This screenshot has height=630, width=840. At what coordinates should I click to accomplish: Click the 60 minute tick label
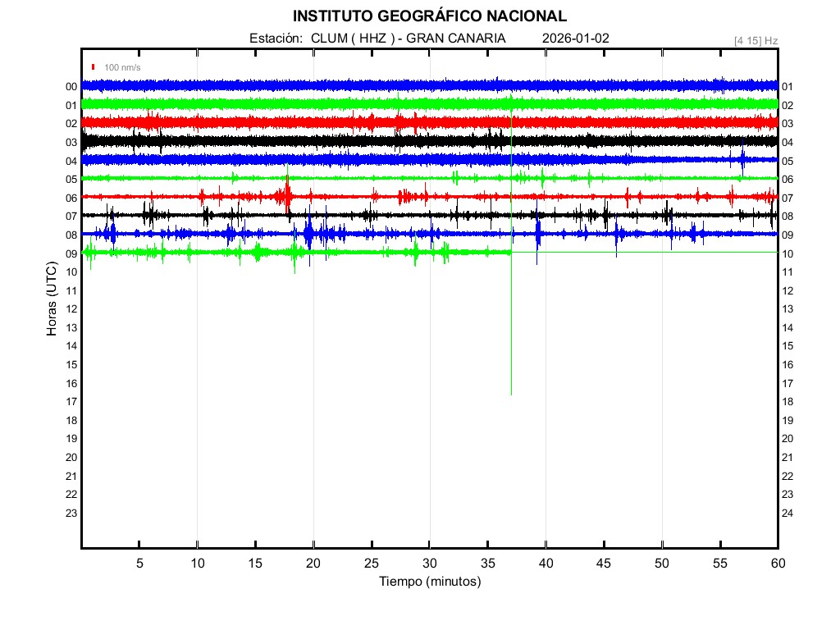tap(778, 564)
